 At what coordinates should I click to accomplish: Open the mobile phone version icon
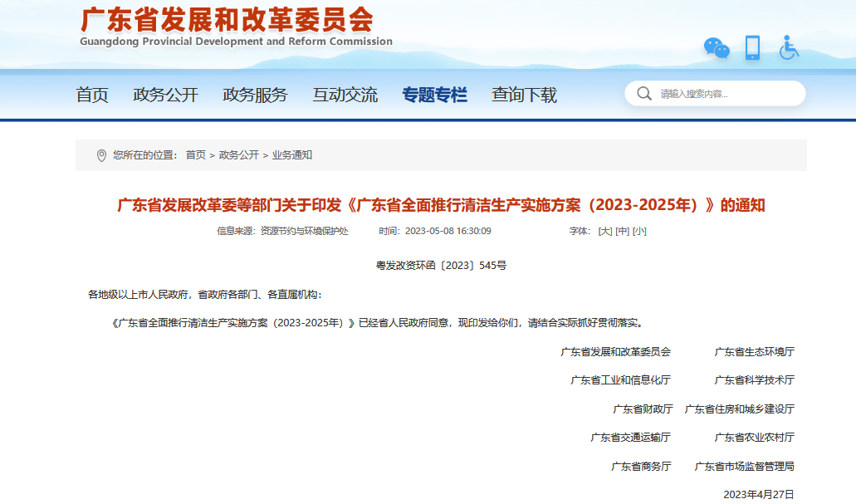coord(752,47)
